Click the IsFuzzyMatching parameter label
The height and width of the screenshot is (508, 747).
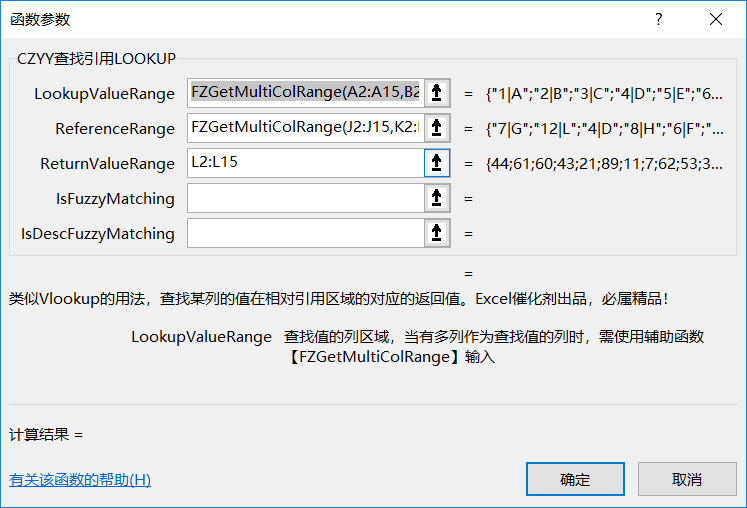[115, 199]
